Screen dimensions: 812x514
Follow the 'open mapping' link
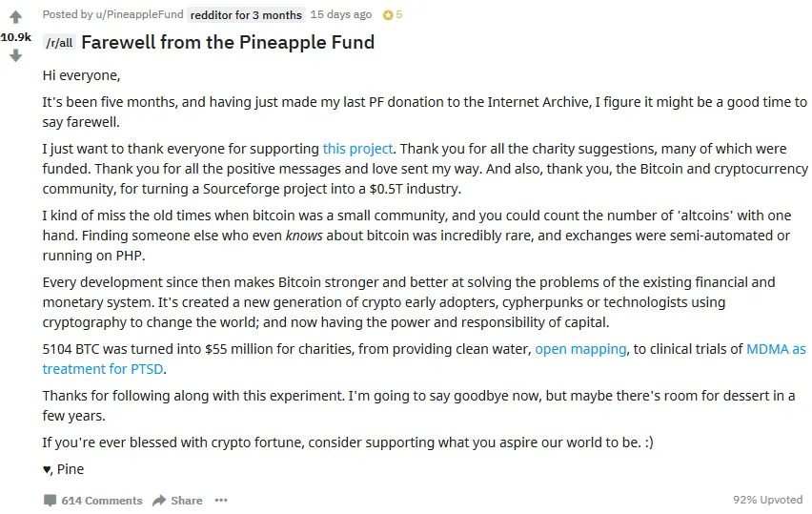tap(580, 349)
